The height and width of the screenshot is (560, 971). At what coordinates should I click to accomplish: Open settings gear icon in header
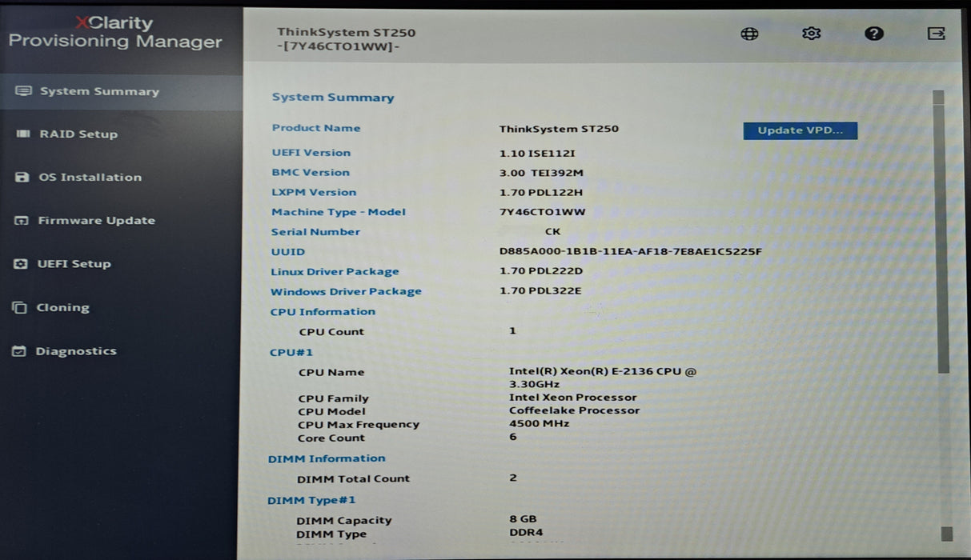812,34
